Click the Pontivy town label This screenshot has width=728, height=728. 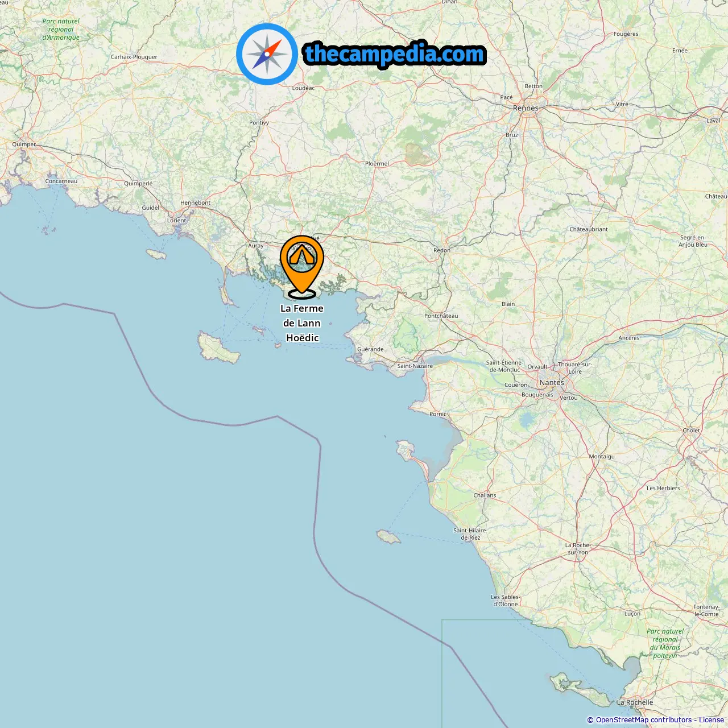click(x=259, y=123)
